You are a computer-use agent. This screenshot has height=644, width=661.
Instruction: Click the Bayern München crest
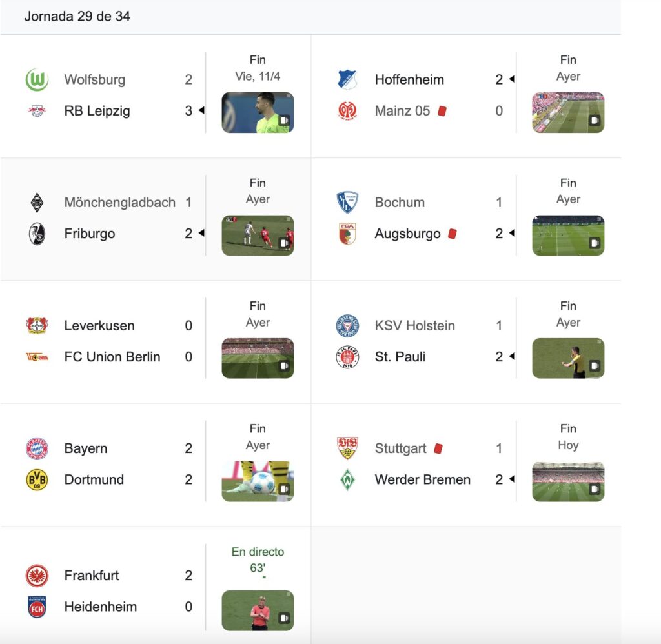click(x=37, y=448)
